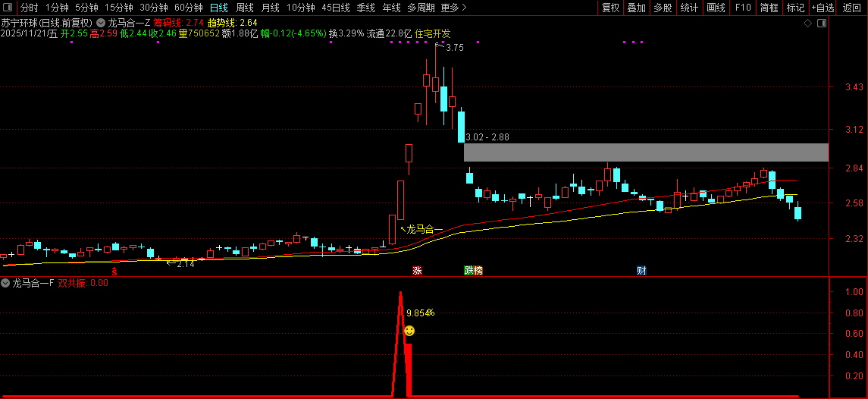
Task: Click the diamond marker icon
Action: [x=807, y=24]
